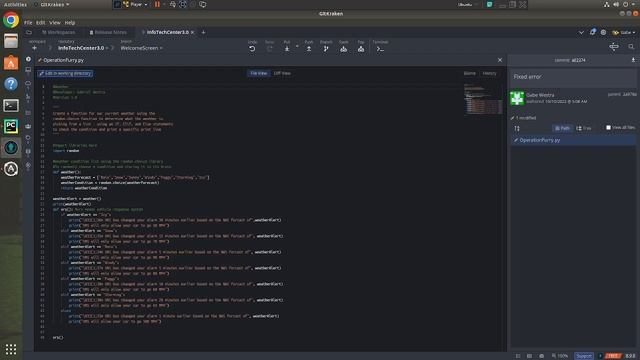This screenshot has width=640, height=360.
Task: Open the File menu
Action: pos(28,23)
